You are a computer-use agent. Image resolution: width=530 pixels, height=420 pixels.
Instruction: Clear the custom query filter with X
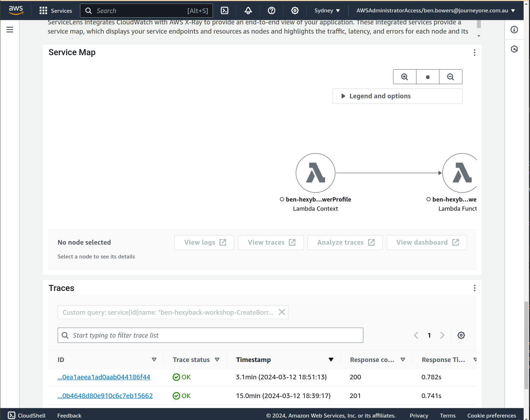click(282, 312)
